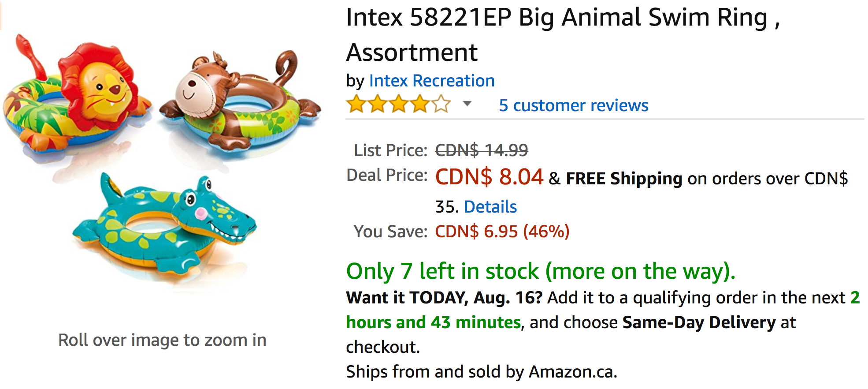Expand the star rating breakdown arrow
Viewport: 868px width, 389px height.
point(467,104)
